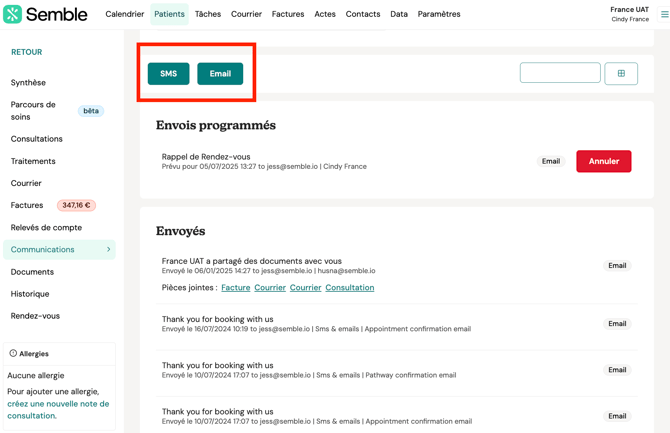Click the empty filter field beside grid button

pyautogui.click(x=560, y=73)
